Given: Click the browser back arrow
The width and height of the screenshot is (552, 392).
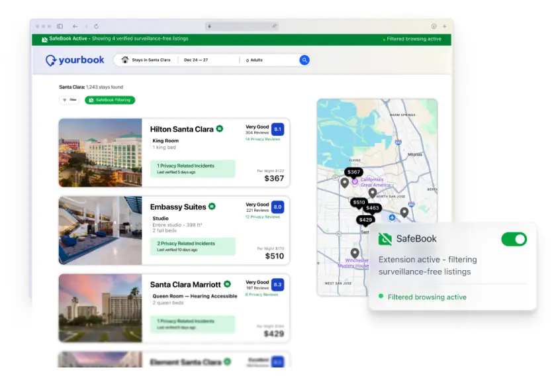Looking at the screenshot, I should (x=75, y=26).
